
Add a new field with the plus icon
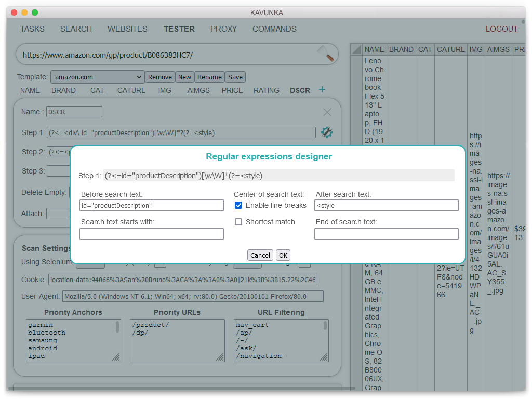pos(322,90)
